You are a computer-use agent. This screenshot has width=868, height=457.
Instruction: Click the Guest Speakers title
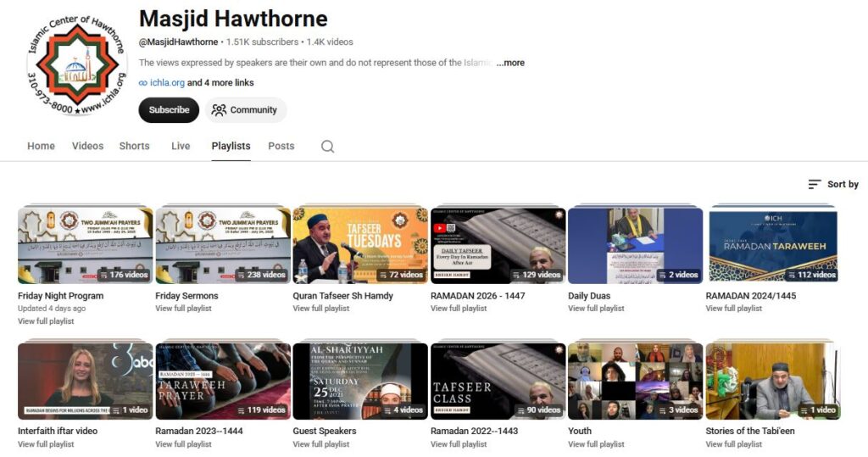(x=325, y=431)
